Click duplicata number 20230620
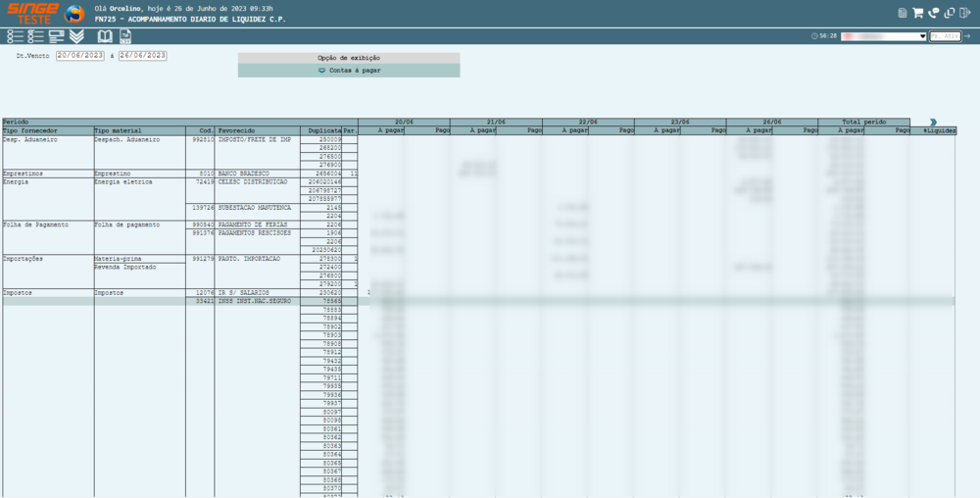This screenshot has height=498, width=980. (321, 250)
